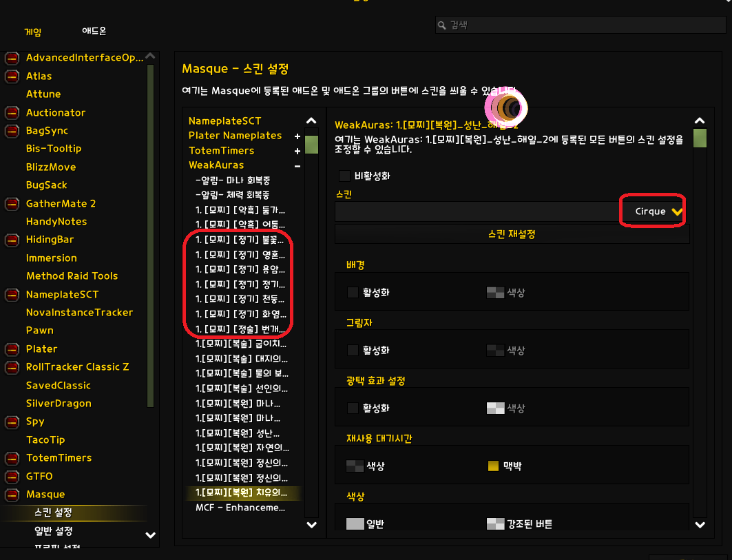Click the 스킨 재설정 button

pyautogui.click(x=512, y=234)
